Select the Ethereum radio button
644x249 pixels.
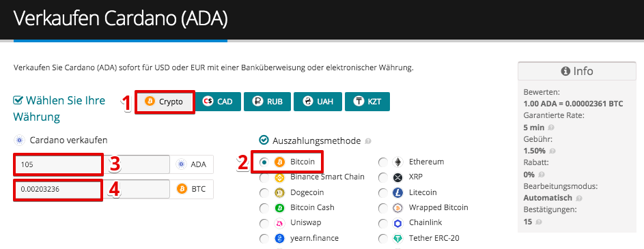point(383,162)
